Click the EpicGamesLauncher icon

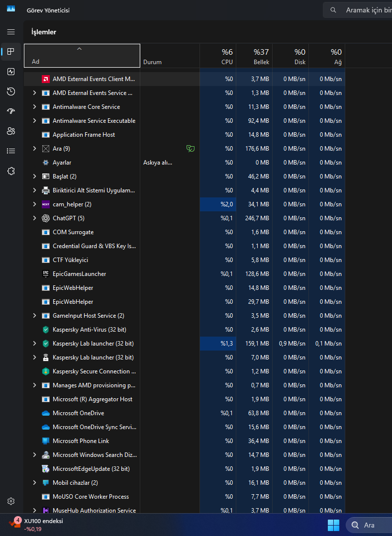(x=45, y=274)
